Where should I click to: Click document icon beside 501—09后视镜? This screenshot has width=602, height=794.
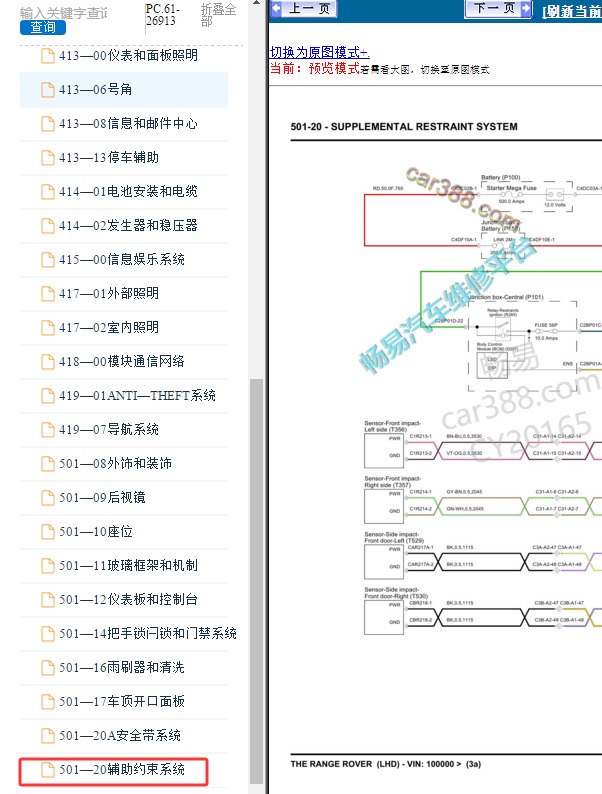48,497
